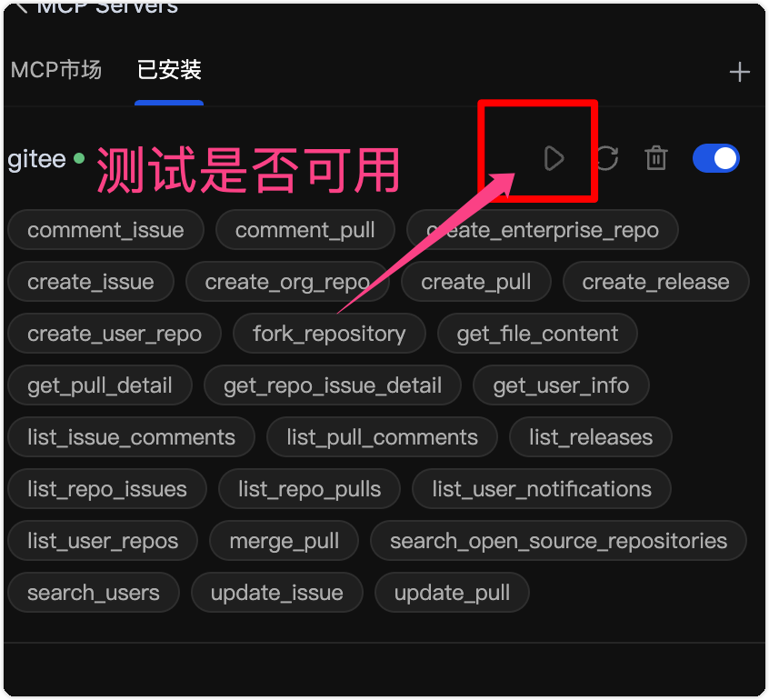The width and height of the screenshot is (769, 700).
Task: Disable the gitee server toggle switch
Action: pos(716,158)
